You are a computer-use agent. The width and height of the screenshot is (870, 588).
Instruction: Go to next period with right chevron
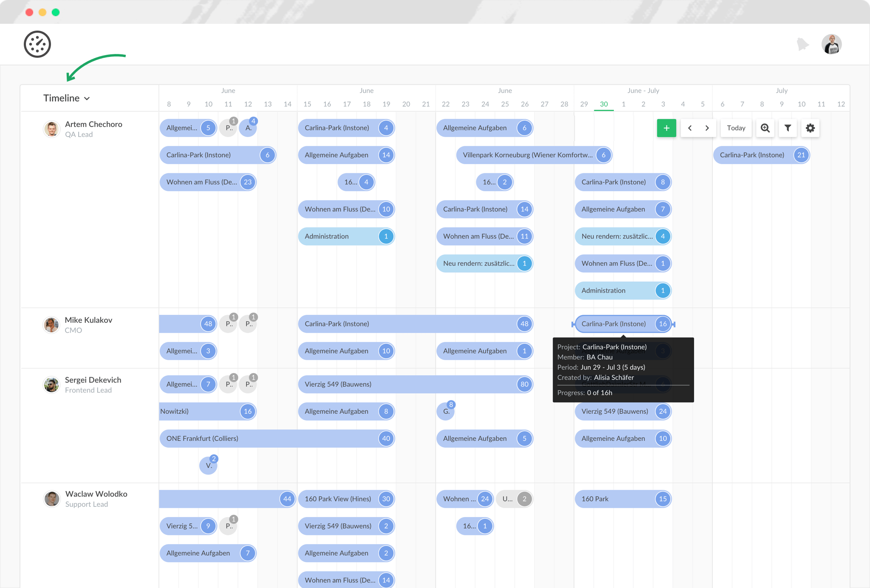point(707,128)
